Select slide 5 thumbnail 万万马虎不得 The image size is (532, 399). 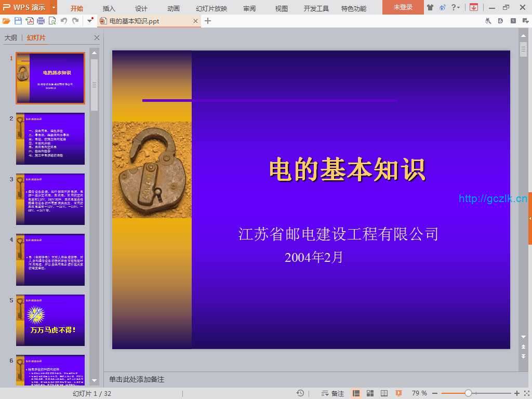pyautogui.click(x=50, y=320)
